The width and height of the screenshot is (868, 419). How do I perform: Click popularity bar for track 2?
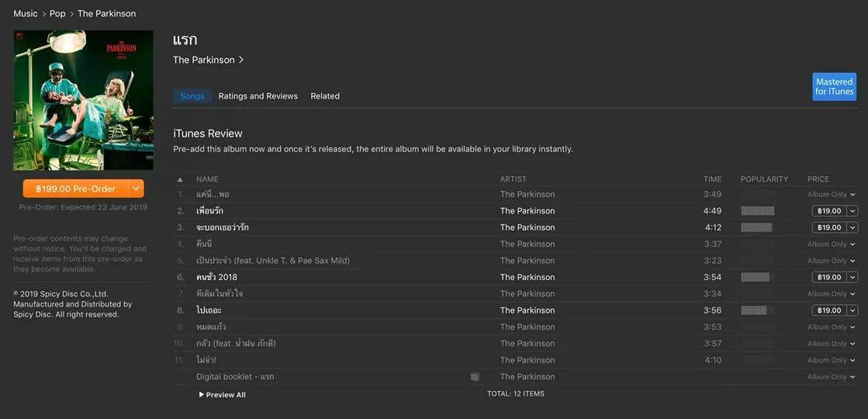click(x=757, y=211)
